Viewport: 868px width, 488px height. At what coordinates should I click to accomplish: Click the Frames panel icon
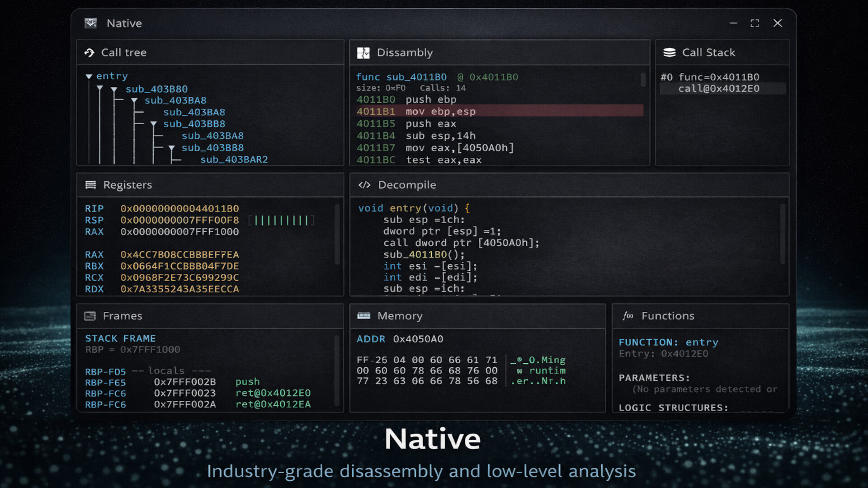90,316
